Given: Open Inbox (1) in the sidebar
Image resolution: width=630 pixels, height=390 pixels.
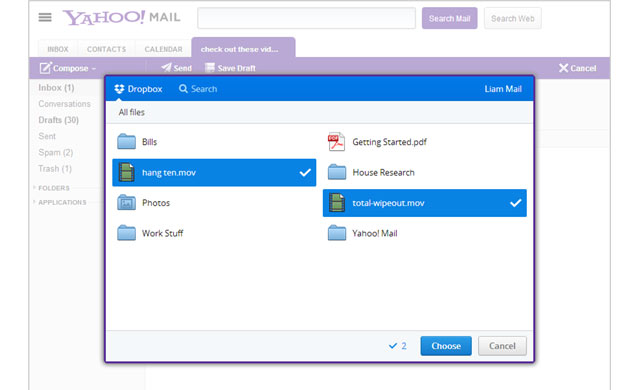Looking at the screenshot, I should click(56, 88).
